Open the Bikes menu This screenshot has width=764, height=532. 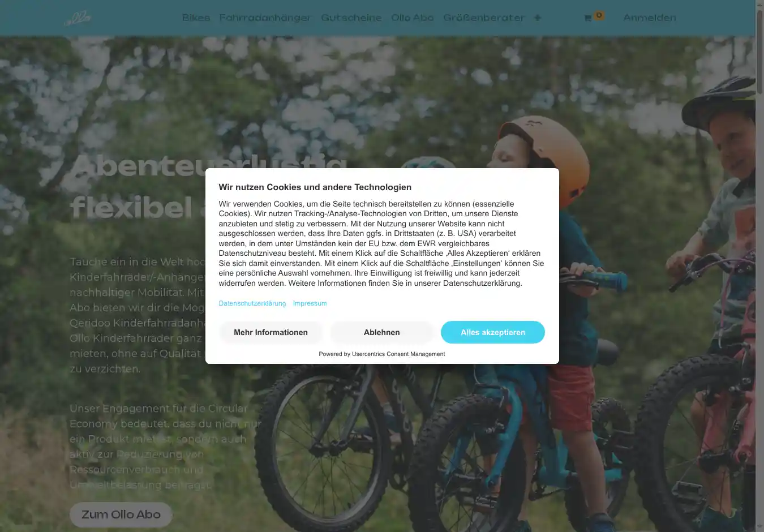196,18
